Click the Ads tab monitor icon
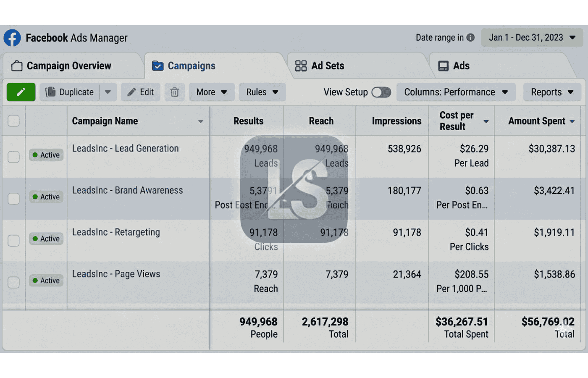This screenshot has width=588, height=378. (443, 66)
